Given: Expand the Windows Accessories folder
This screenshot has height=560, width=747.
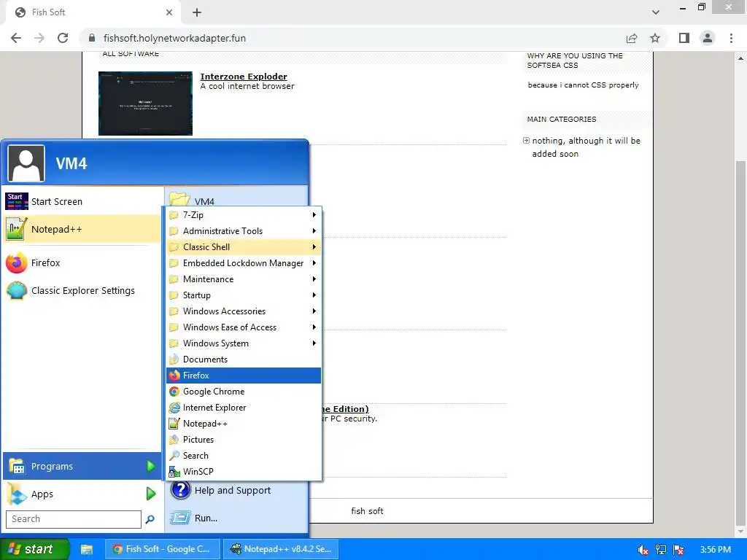Looking at the screenshot, I should pos(244,311).
